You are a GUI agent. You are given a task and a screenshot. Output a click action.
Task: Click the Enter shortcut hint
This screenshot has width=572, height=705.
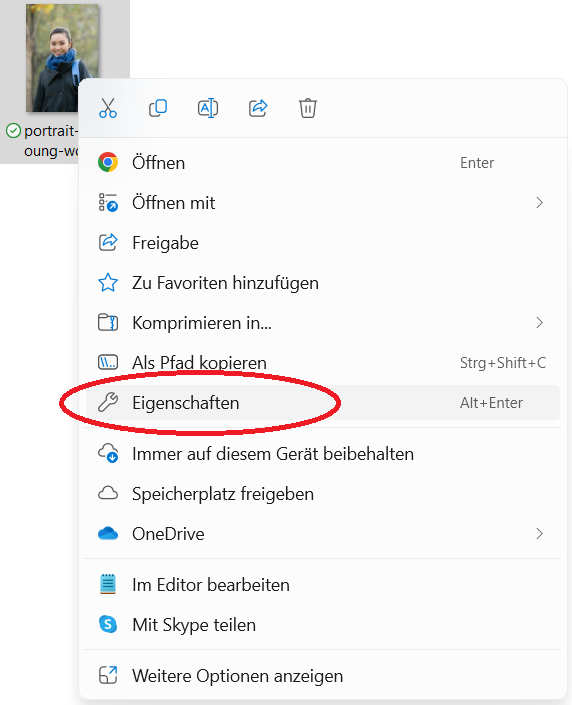coord(477,163)
